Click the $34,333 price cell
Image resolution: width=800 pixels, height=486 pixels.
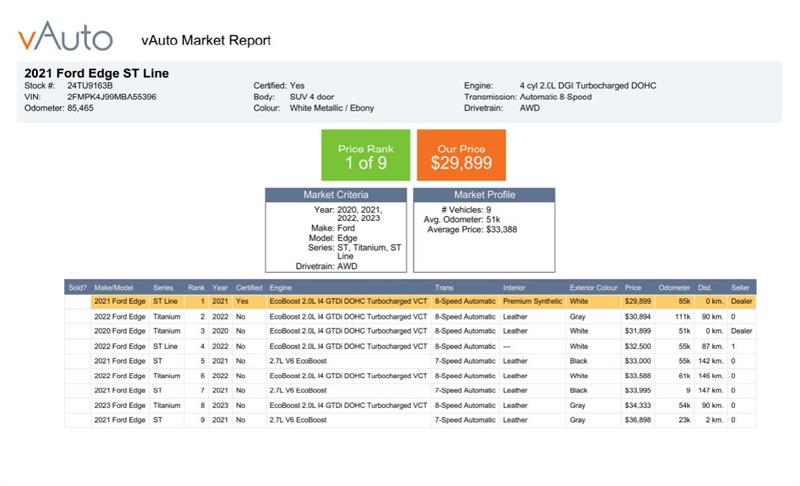(638, 405)
